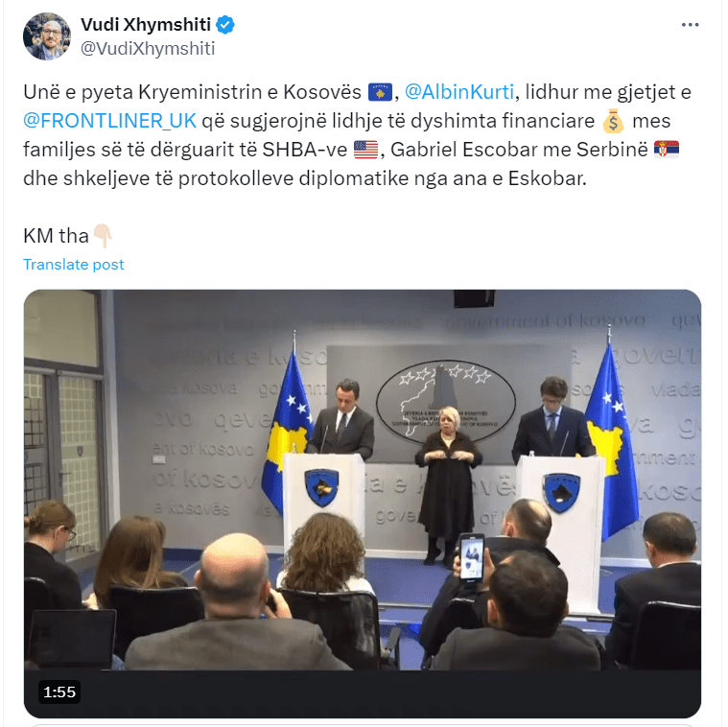The height and width of the screenshot is (727, 728).
Task: Click the phone screen held up in video
Action: pos(472,558)
